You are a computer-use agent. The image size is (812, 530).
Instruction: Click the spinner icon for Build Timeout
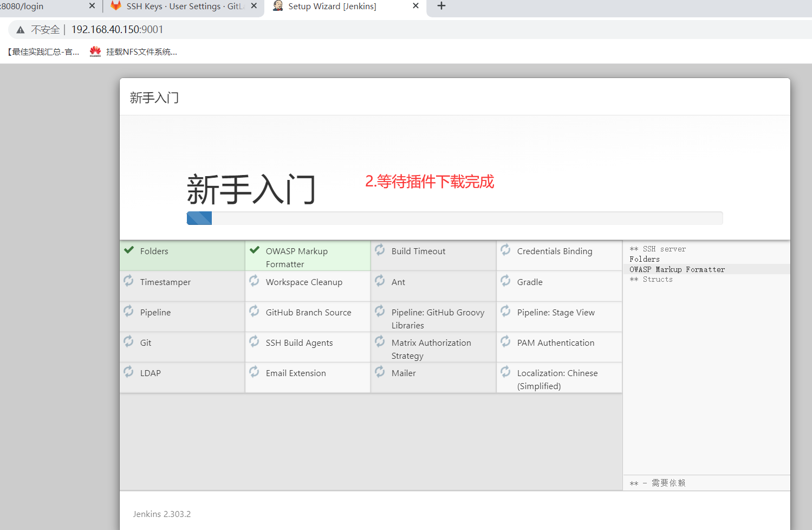click(380, 250)
